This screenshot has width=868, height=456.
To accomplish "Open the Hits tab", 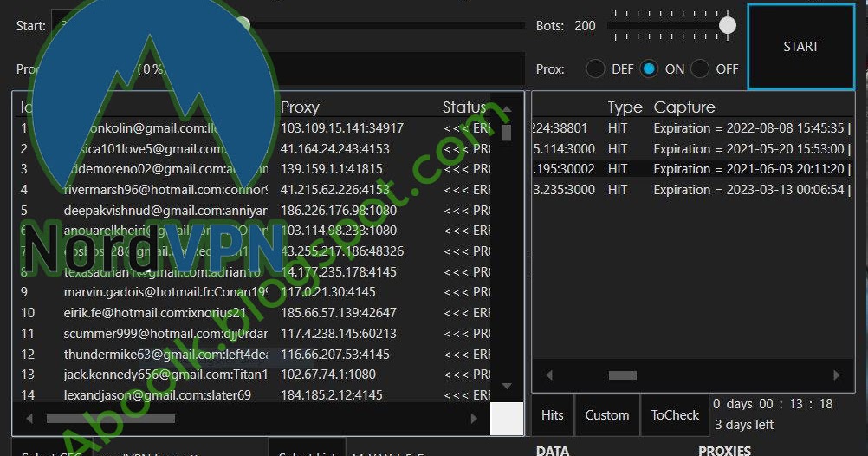I will 552,415.
